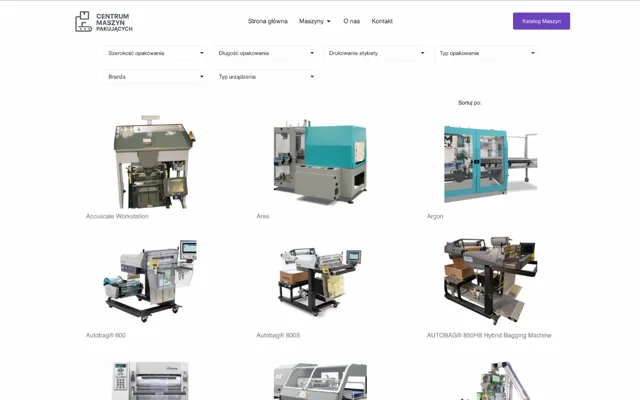Viewport: 640px width, 400px height.
Task: Open the Argon machine image
Action: coord(491,164)
